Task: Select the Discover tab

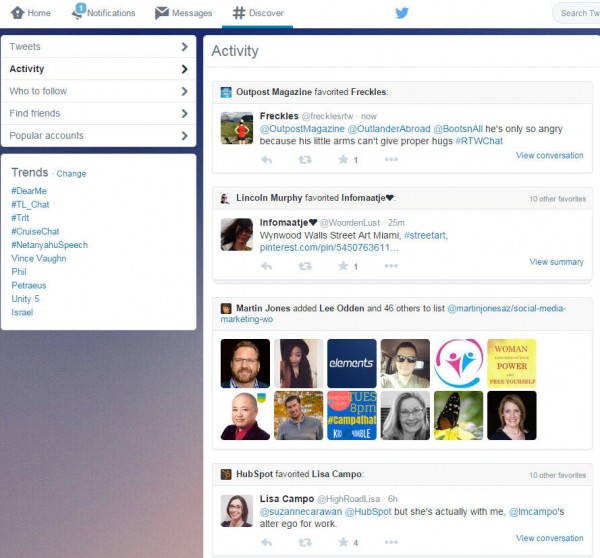Action: coord(258,13)
